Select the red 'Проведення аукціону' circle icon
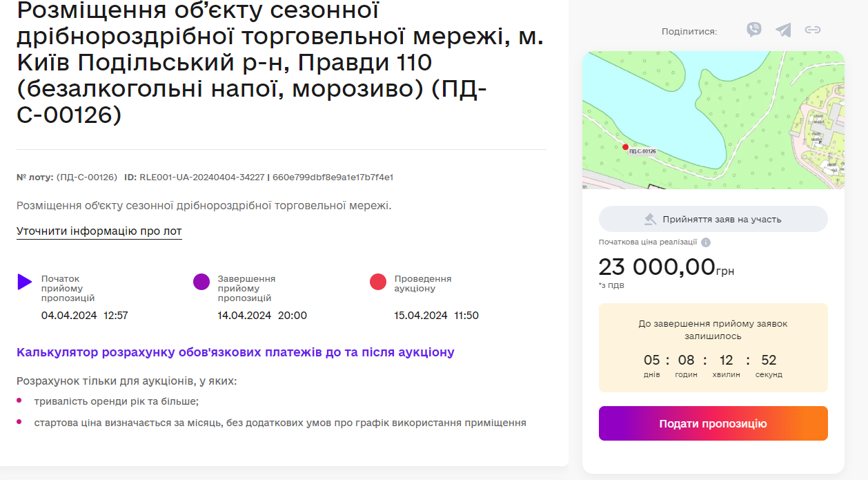Image resolution: width=868 pixels, height=480 pixels. coord(377,282)
